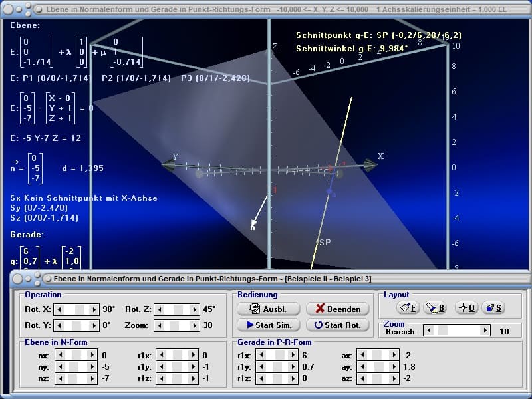This screenshot has height=399, width=532.
Task: Decrease the line's r1y value
Action: [x=261, y=367]
